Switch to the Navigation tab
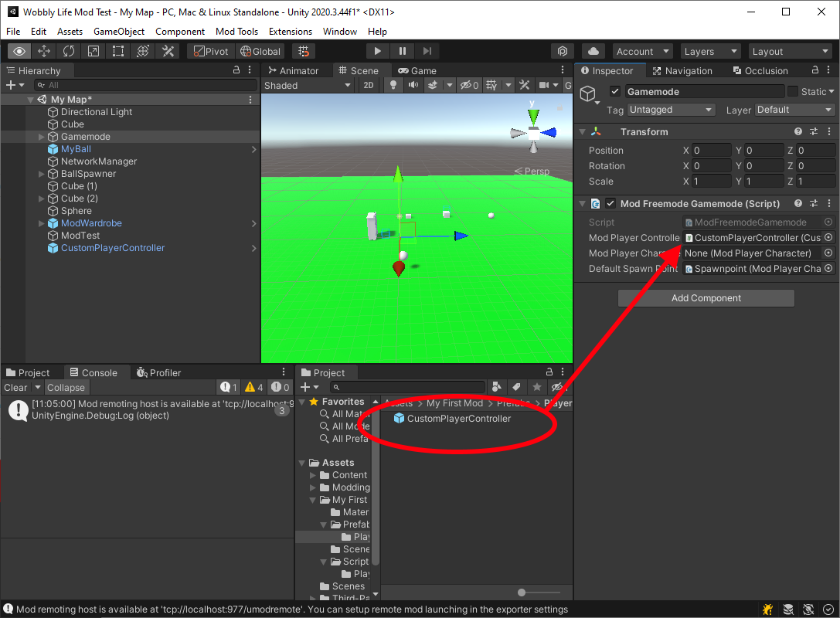 (x=682, y=71)
